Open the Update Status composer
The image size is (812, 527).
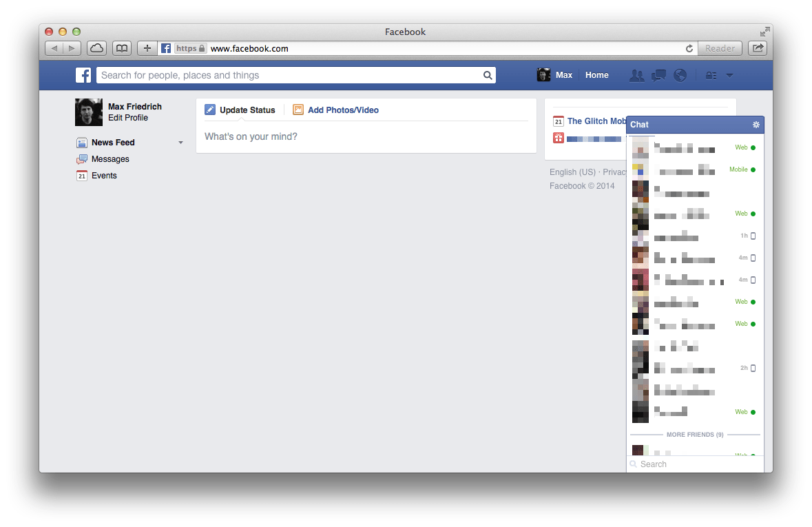pyautogui.click(x=247, y=110)
